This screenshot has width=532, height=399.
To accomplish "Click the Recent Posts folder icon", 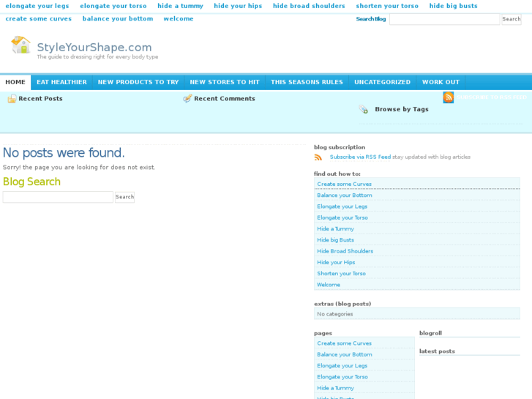I will 12,99.
